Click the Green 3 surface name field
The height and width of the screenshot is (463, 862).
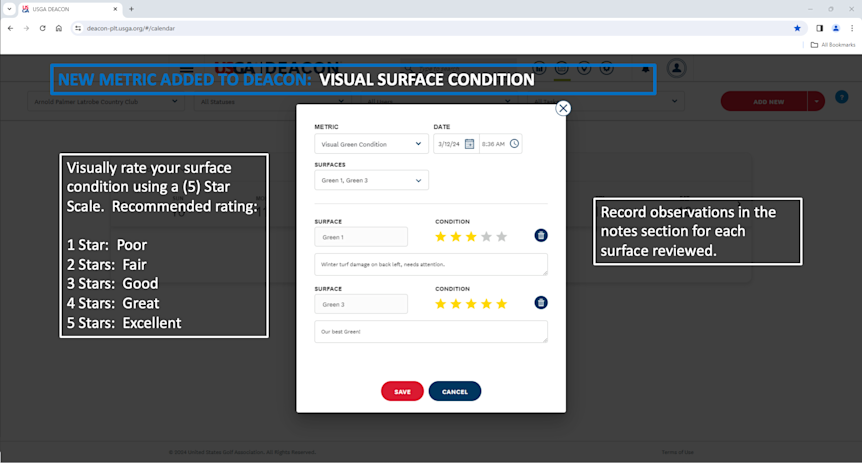click(x=361, y=304)
